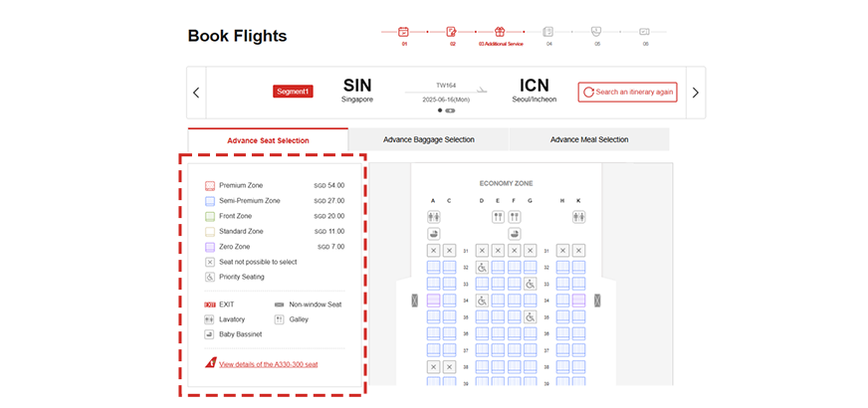Click second segment pagination dot
This screenshot has width=868, height=408.
tap(450, 110)
